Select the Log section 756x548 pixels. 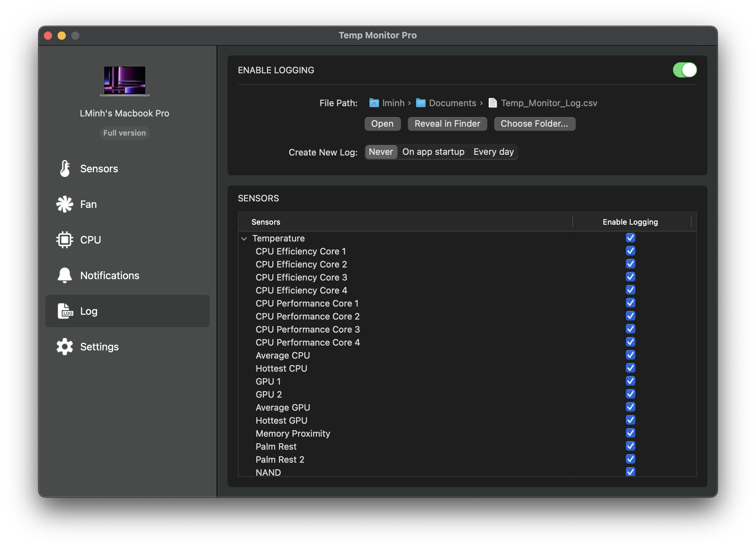127,311
